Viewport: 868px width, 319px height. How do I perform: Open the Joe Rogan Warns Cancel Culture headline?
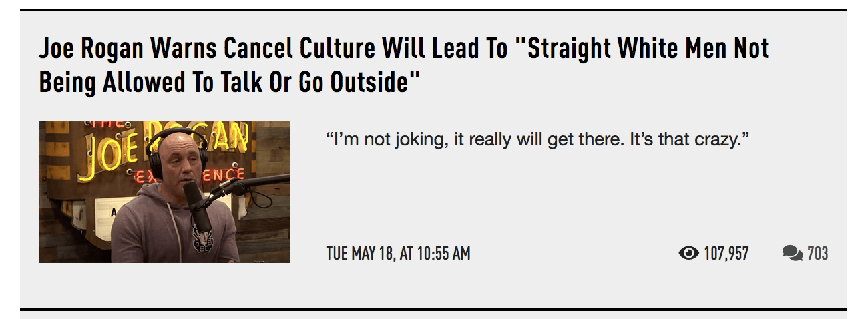pyautogui.click(x=404, y=65)
